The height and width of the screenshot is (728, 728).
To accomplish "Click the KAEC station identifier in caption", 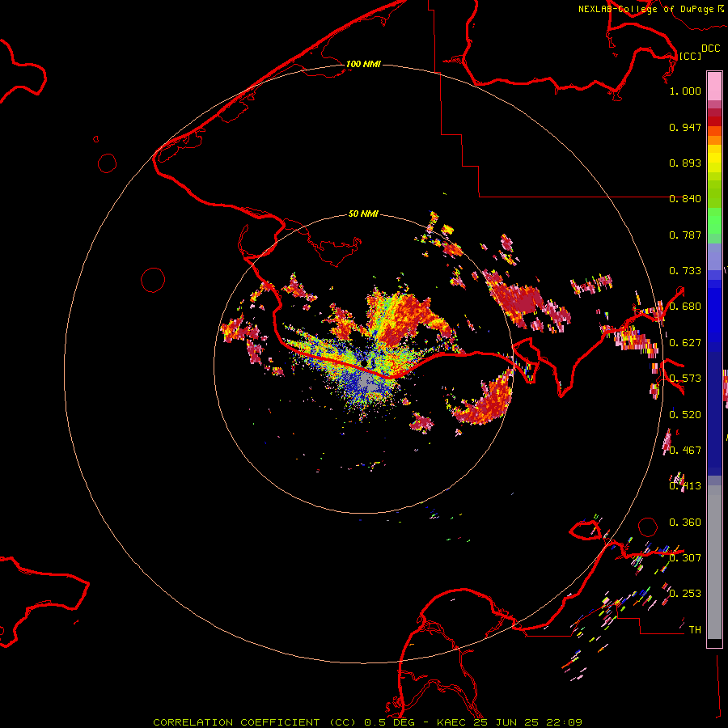I will tap(453, 722).
